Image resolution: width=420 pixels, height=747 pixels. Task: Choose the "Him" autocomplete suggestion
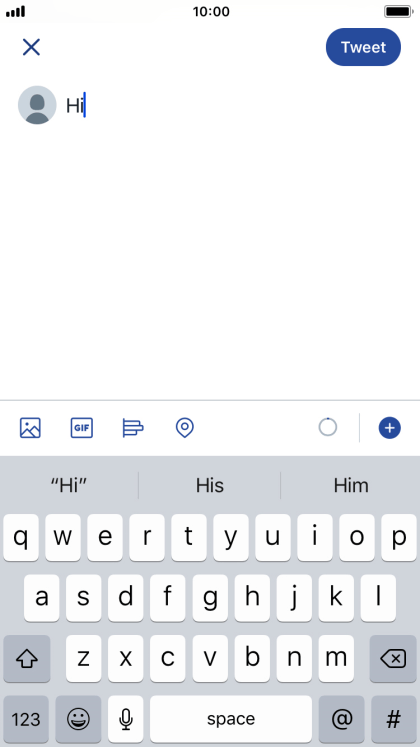tap(351, 485)
